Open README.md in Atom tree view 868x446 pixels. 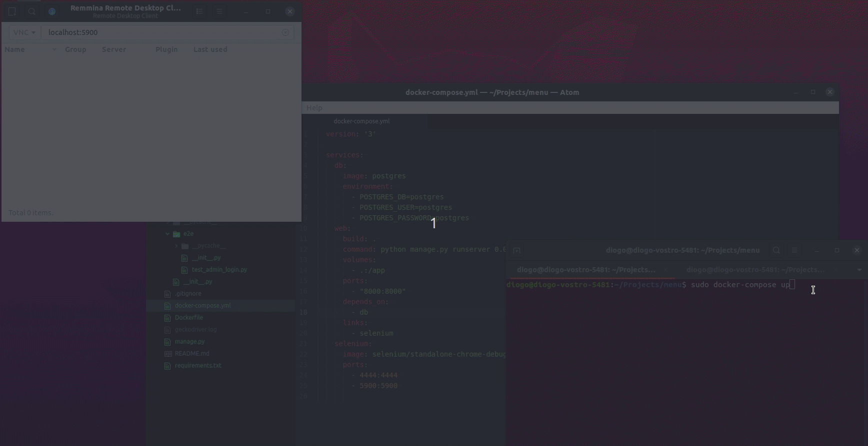(x=192, y=354)
